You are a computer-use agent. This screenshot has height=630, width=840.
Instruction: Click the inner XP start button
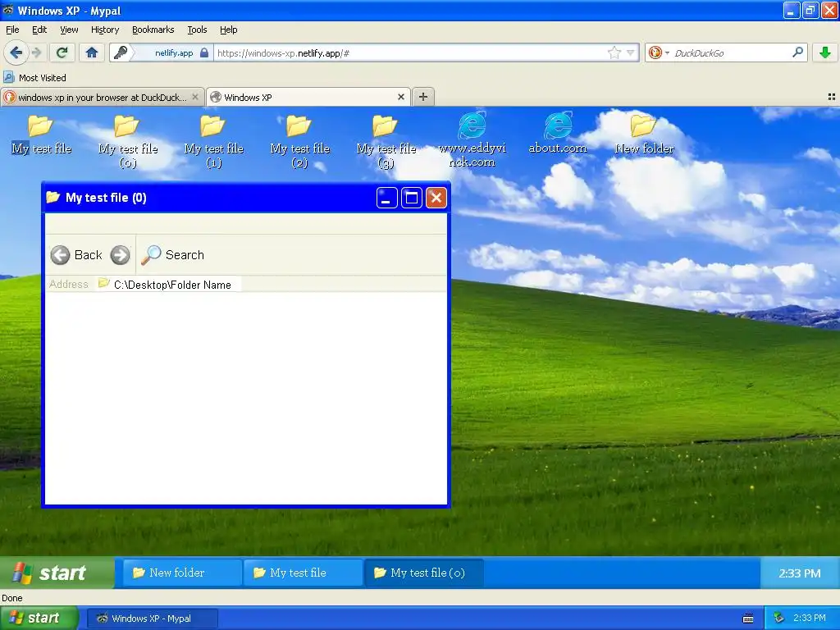pyautogui.click(x=57, y=573)
